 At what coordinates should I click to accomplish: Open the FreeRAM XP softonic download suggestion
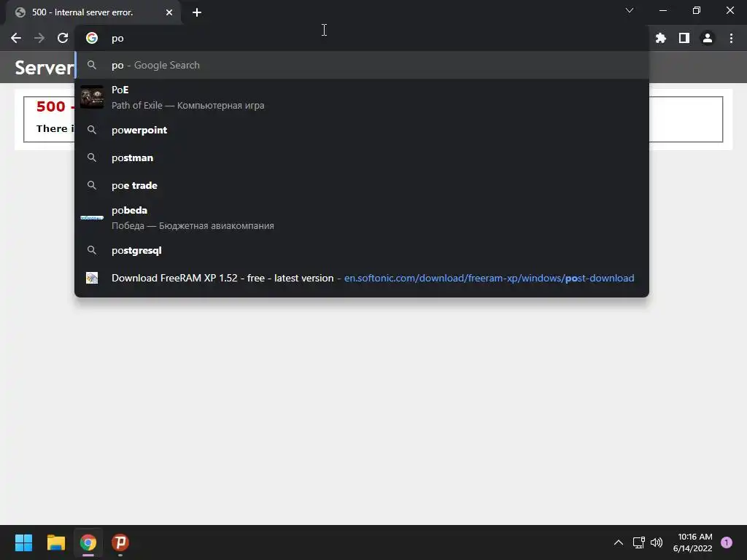[362, 278]
